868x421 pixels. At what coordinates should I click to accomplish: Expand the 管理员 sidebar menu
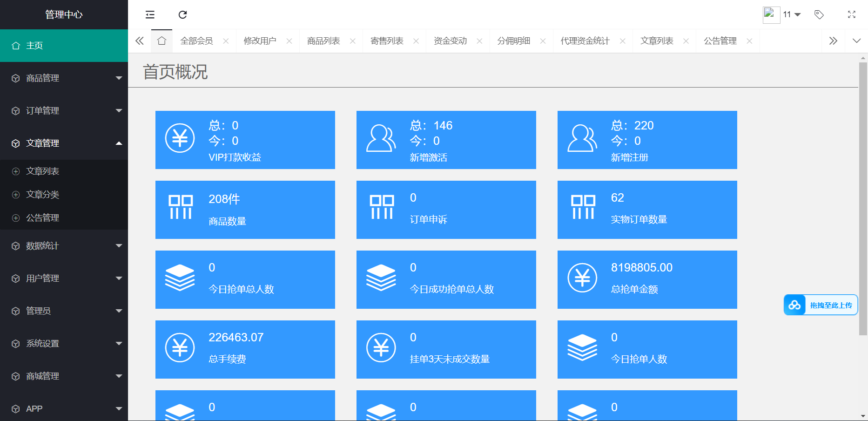click(64, 311)
